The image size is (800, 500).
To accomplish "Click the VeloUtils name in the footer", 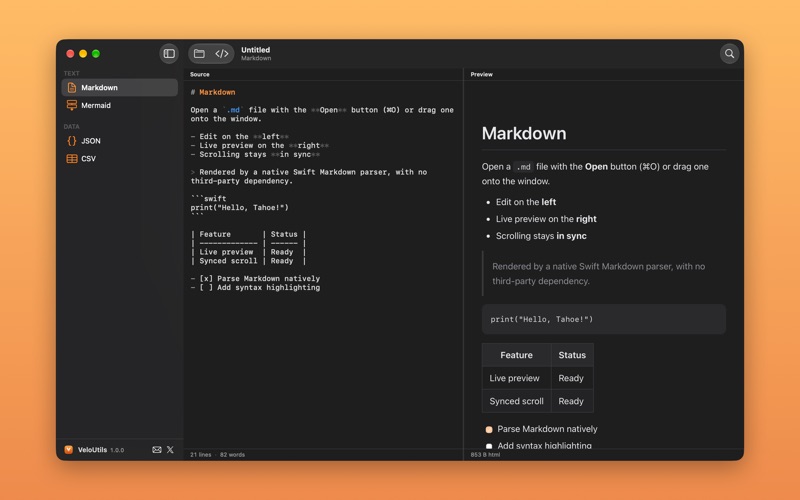I will coord(92,449).
